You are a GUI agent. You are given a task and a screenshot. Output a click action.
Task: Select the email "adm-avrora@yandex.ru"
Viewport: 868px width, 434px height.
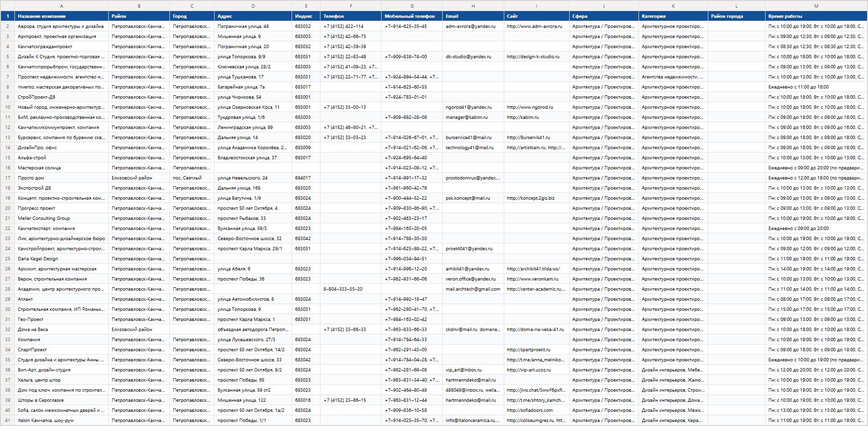pos(473,26)
